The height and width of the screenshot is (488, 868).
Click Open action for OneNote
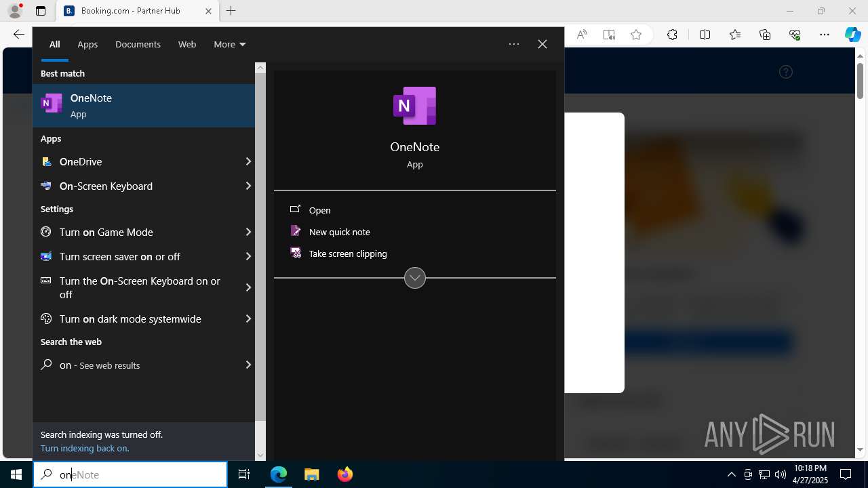[x=319, y=210]
